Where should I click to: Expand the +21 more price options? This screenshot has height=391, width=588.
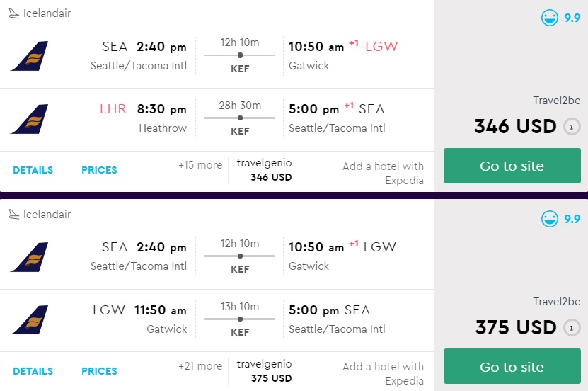coord(200,365)
